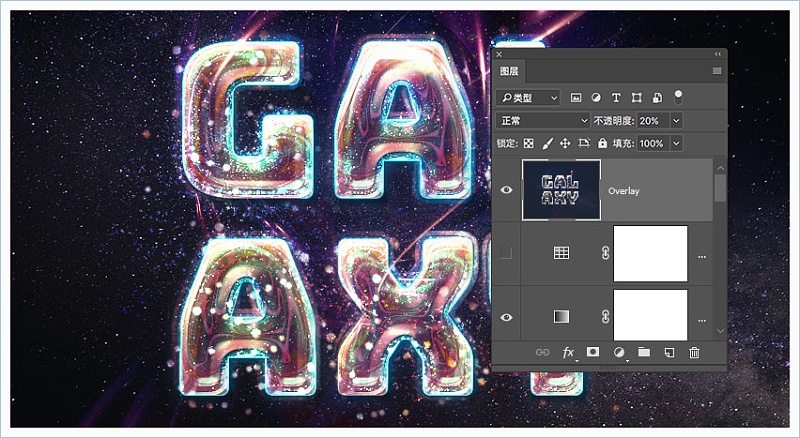The width and height of the screenshot is (800, 438).
Task: Hide the Overlay layer visibility eye
Action: click(x=506, y=190)
